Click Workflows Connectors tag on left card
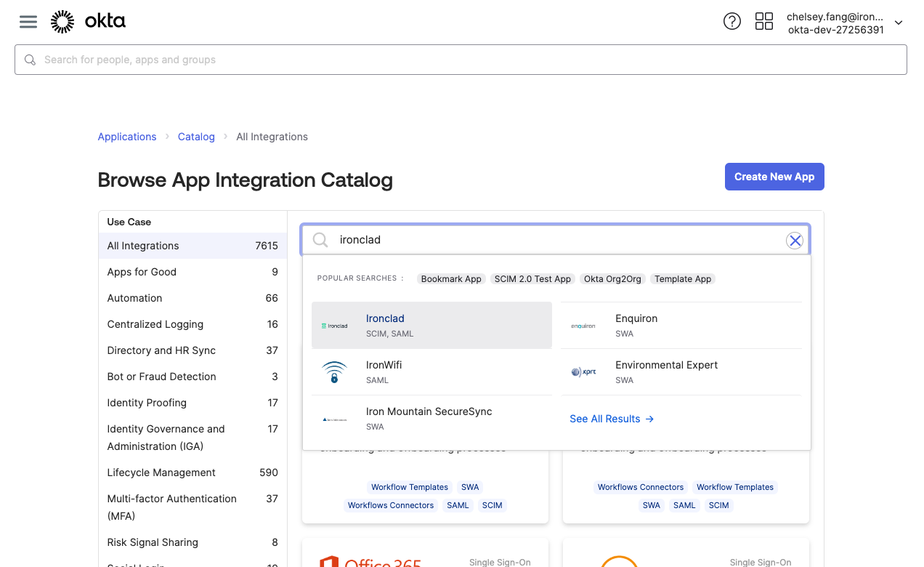 391,505
